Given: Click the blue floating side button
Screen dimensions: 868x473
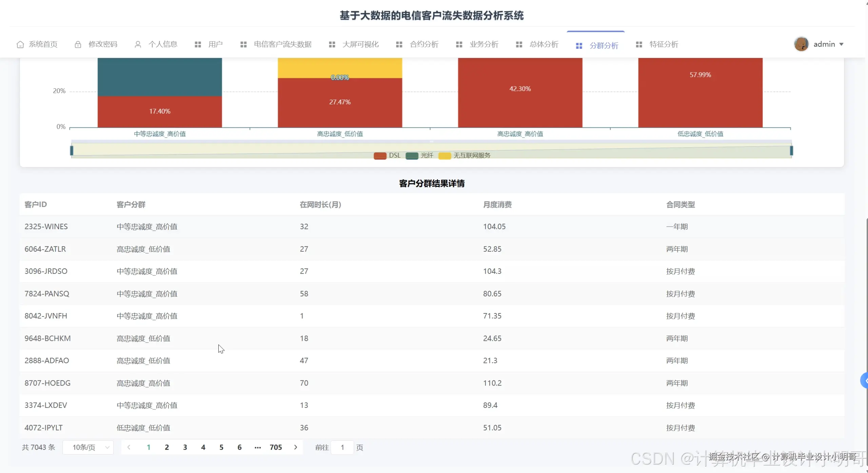Looking at the screenshot, I should point(864,381).
